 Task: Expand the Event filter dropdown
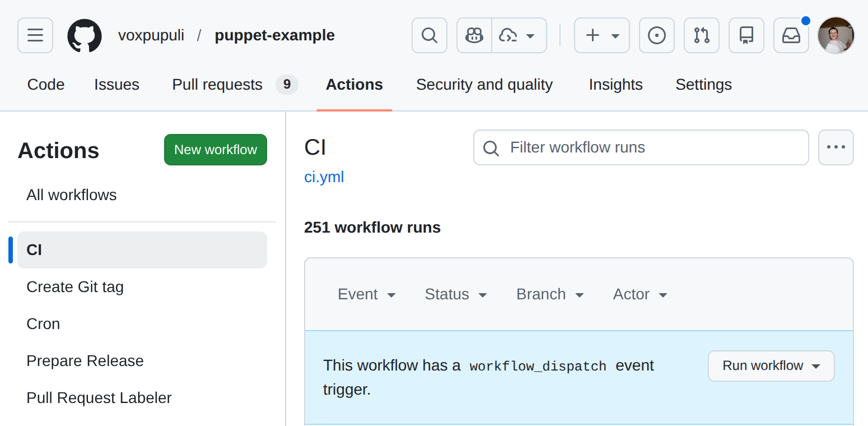pyautogui.click(x=367, y=294)
